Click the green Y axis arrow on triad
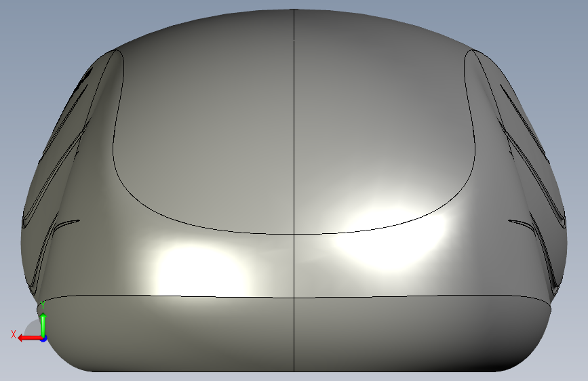This screenshot has width=588, height=381. tap(43, 325)
